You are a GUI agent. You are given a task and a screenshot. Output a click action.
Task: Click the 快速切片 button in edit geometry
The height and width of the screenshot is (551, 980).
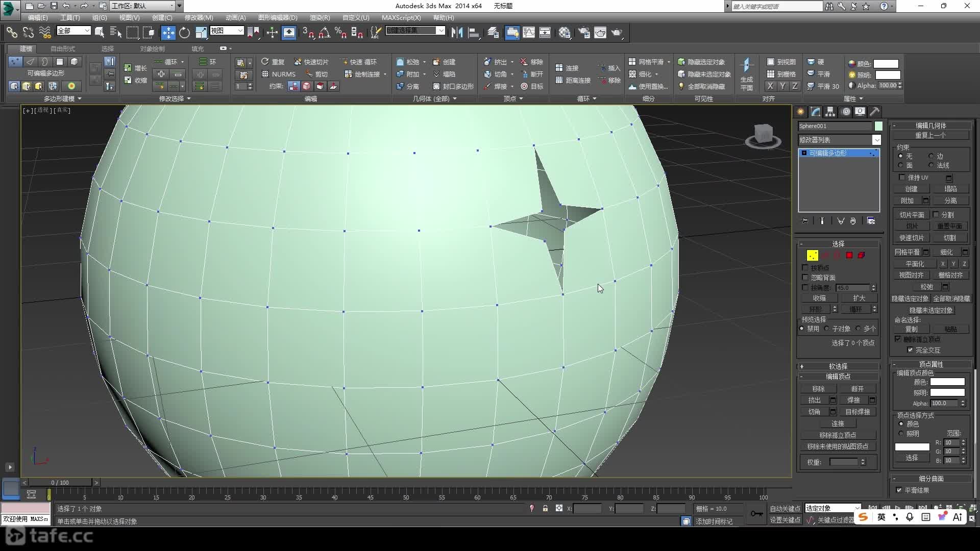912,238
